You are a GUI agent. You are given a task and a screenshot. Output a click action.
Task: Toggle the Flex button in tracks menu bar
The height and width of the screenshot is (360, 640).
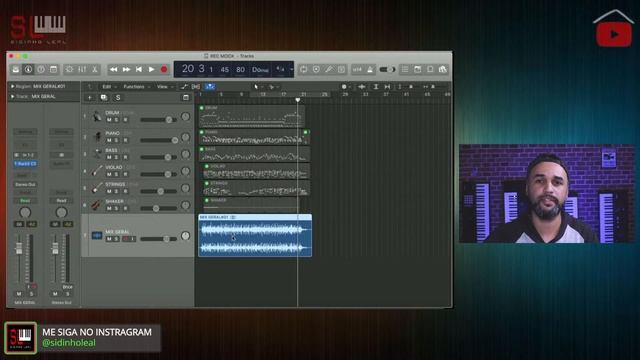pos(196,87)
